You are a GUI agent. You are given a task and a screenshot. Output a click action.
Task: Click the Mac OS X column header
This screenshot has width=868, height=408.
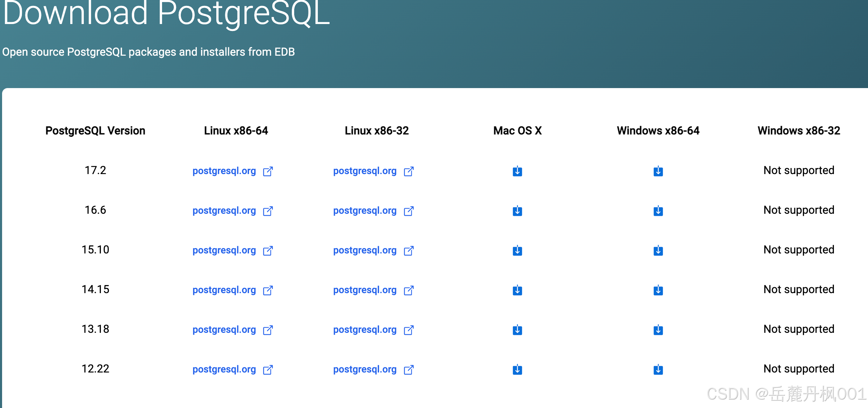pyautogui.click(x=517, y=131)
